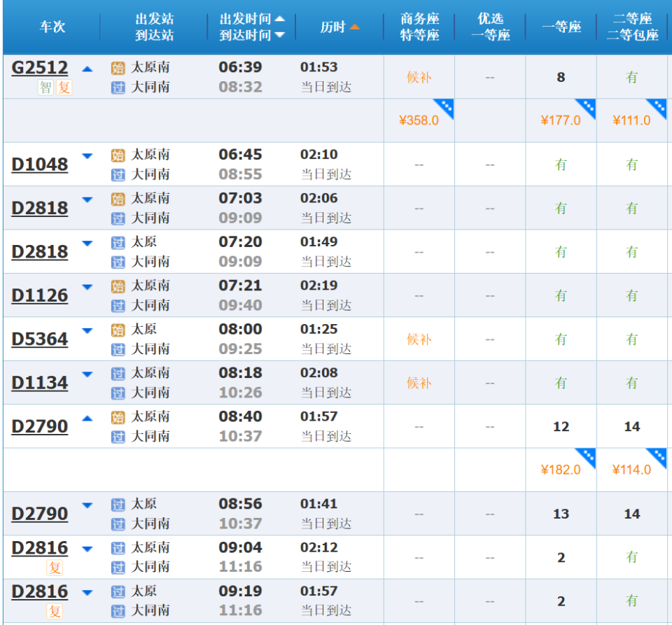Viewport: 672px width, 625px height.
Task: Click the 智 smart train badge under G2512
Action: (x=45, y=87)
